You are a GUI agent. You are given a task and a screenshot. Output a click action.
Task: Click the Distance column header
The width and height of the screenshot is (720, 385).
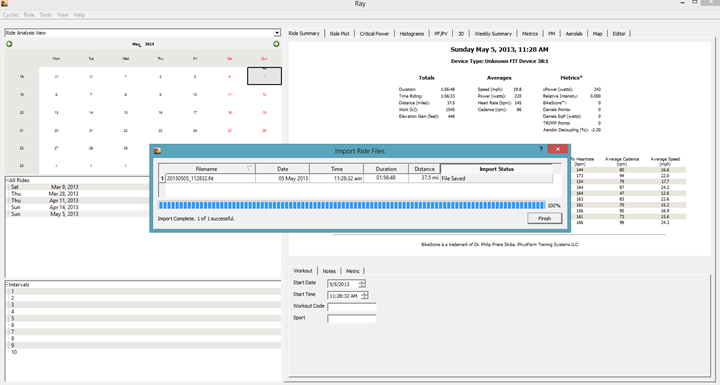pos(424,169)
